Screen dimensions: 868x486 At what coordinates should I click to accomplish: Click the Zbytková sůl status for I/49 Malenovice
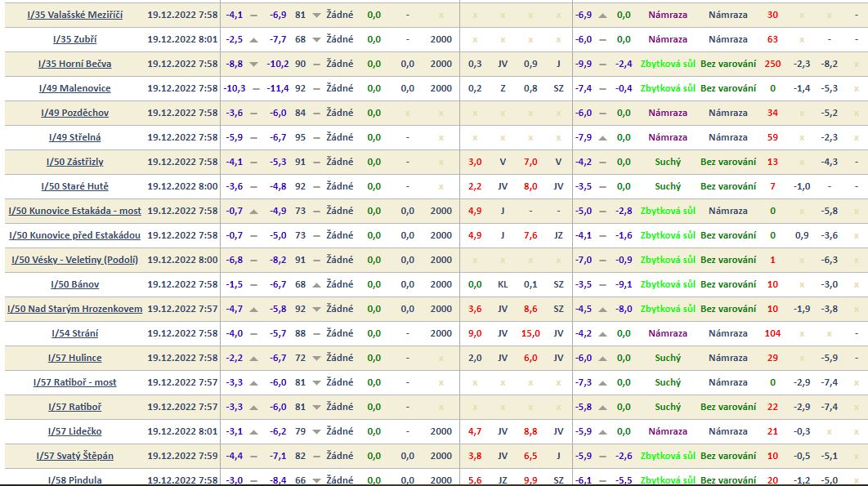668,88
